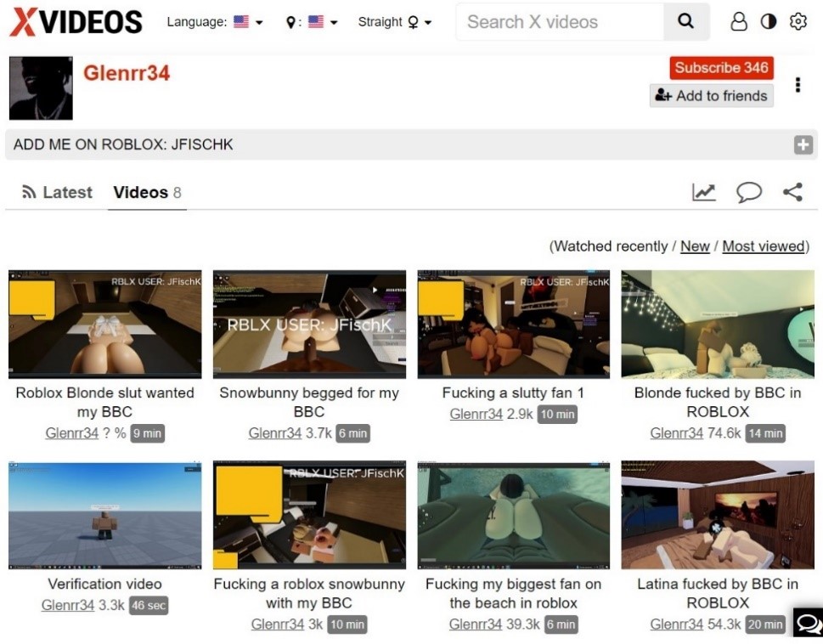Click the red Subscribe 346 button
Image resolution: width=823 pixels, height=644 pixels.
click(x=721, y=68)
